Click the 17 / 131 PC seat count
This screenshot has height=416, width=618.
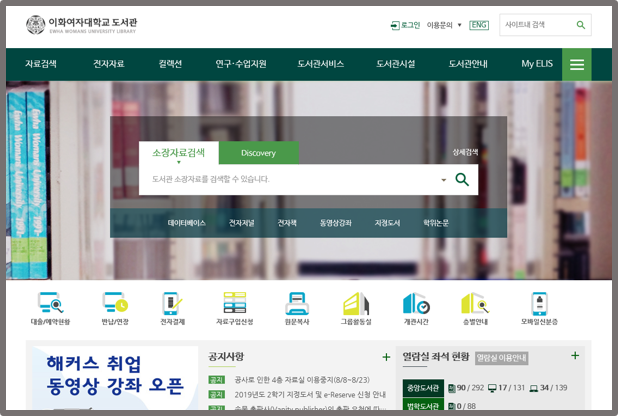pyautogui.click(x=507, y=388)
